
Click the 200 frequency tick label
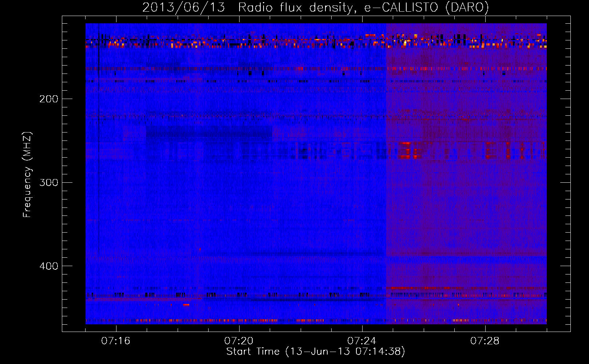click(x=49, y=99)
